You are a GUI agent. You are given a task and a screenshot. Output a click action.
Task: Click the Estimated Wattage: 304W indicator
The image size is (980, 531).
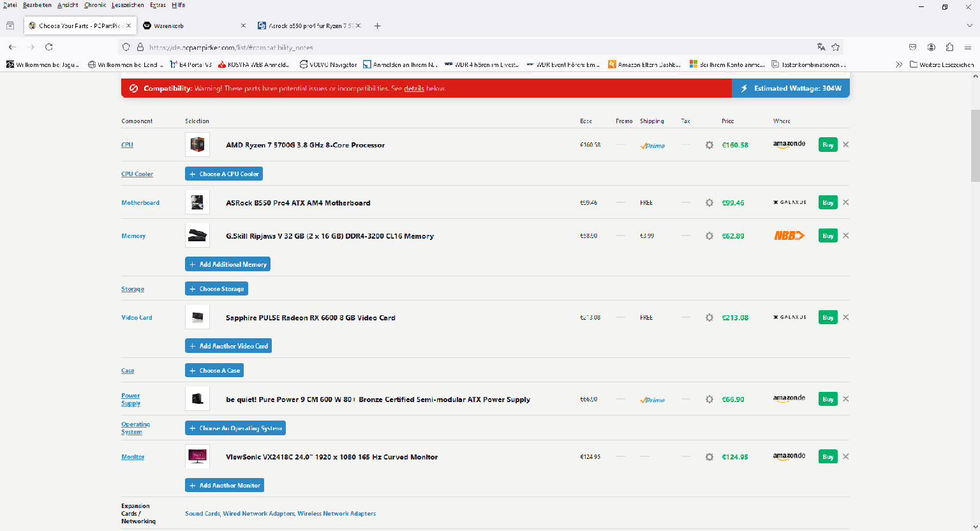pyautogui.click(x=791, y=88)
